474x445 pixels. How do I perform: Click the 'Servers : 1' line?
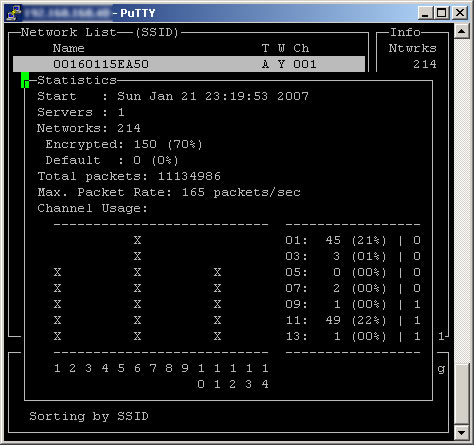coord(81,112)
